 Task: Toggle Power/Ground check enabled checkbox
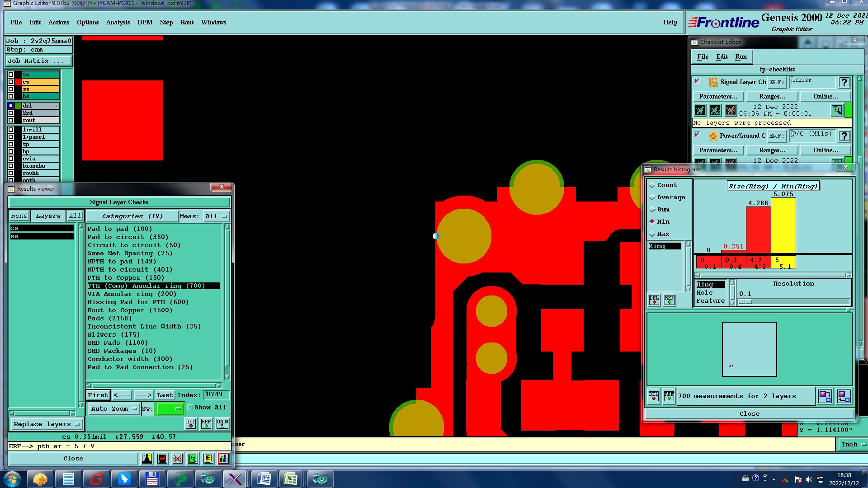(697, 135)
